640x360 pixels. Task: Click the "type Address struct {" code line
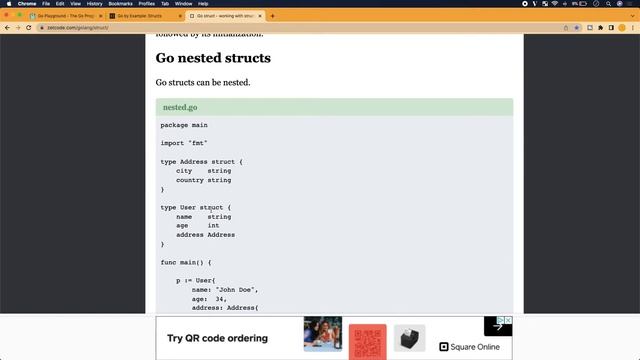pyautogui.click(x=202, y=162)
